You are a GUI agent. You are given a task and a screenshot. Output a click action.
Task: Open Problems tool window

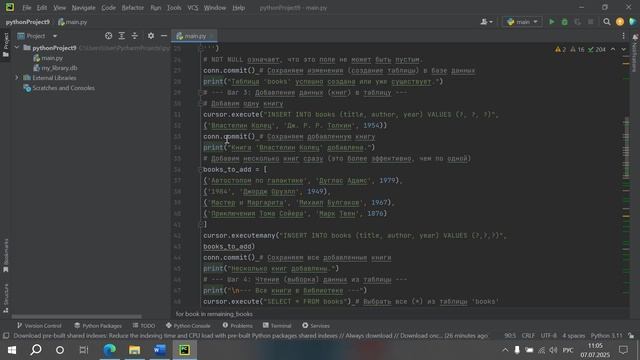click(x=238, y=326)
